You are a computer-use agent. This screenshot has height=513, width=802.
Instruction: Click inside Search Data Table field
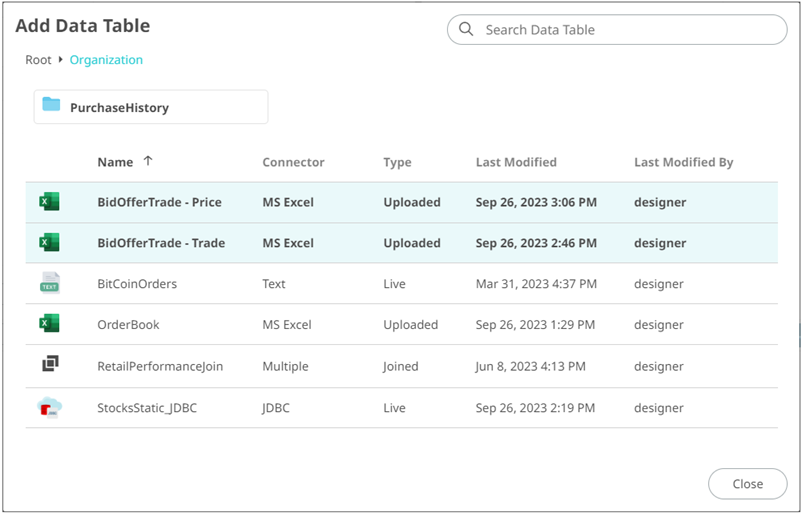click(630, 30)
